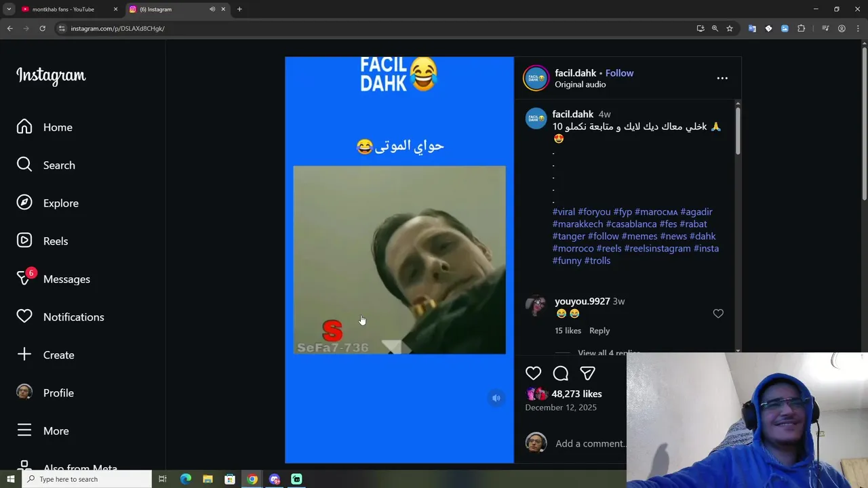Open the More menu in the sidebar
Viewport: 868px width, 488px height.
point(42,431)
